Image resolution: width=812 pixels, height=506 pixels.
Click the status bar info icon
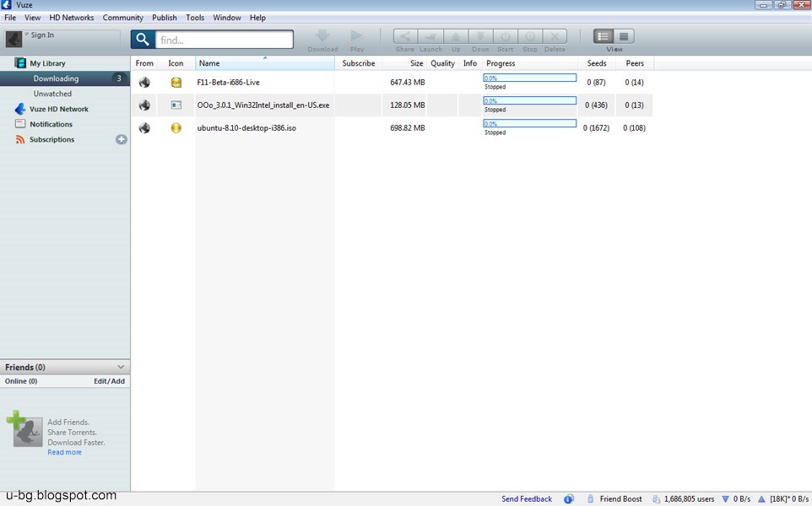click(569, 498)
